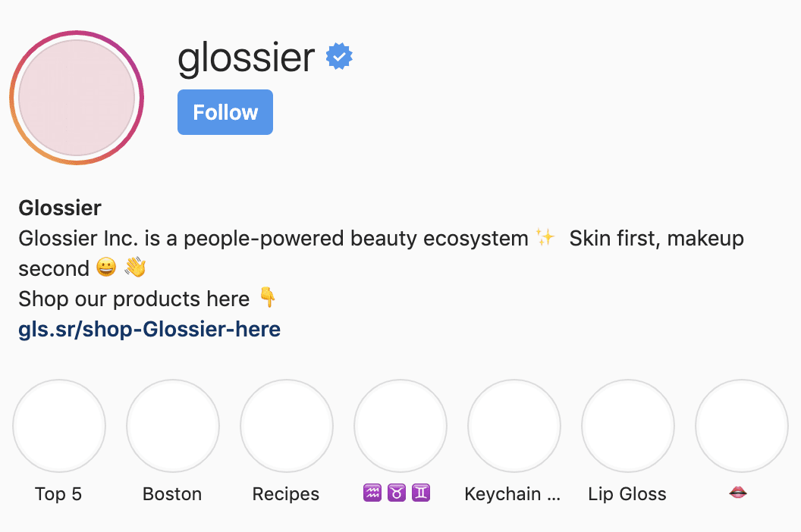Open the Boston highlight circle
Viewport: 801px width, 532px height.
[173, 425]
